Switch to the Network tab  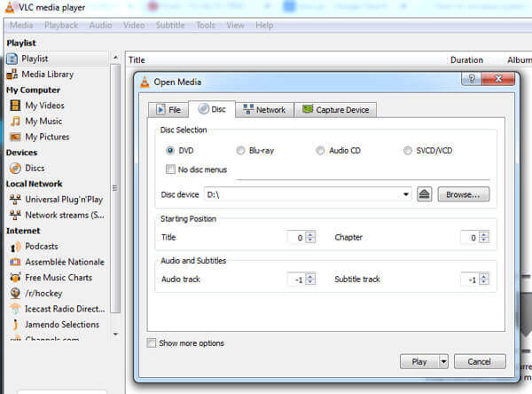264,110
